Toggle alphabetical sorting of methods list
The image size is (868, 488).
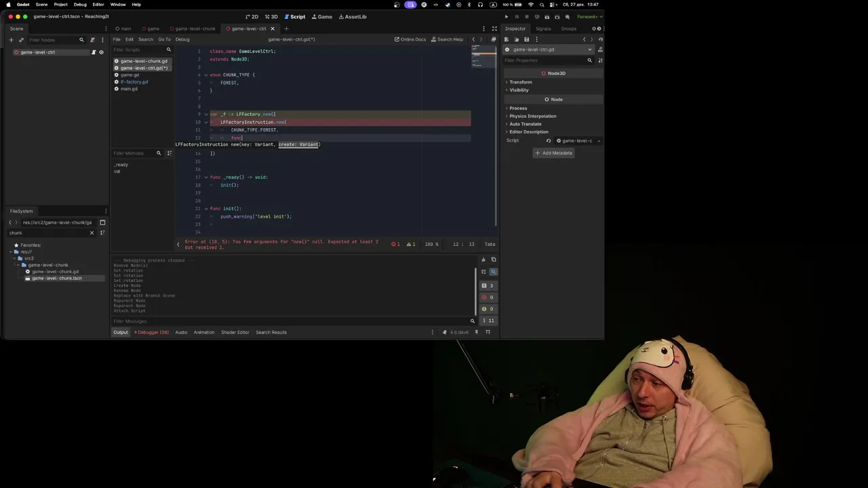[169, 153]
